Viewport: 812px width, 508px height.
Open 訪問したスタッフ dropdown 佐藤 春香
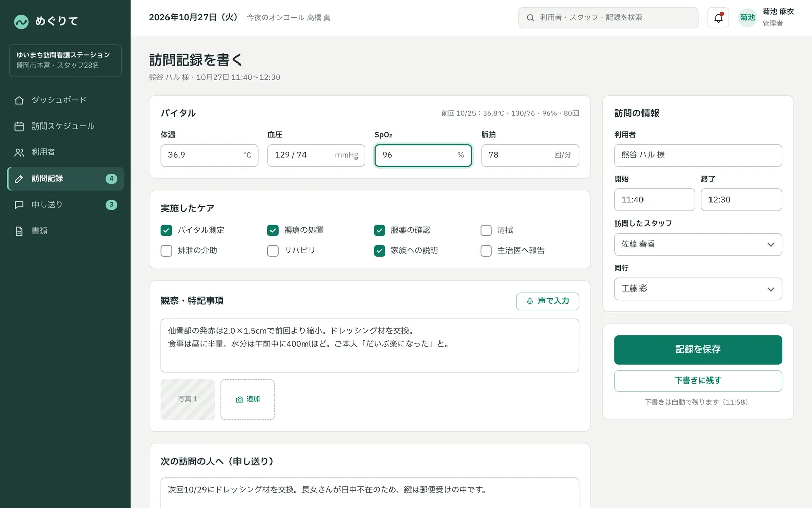pyautogui.click(x=698, y=244)
